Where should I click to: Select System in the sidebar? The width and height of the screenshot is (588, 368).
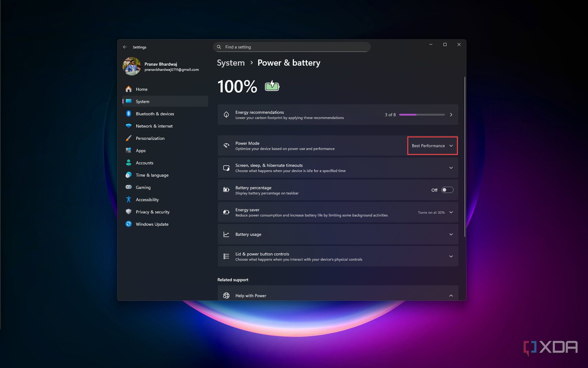click(165, 101)
